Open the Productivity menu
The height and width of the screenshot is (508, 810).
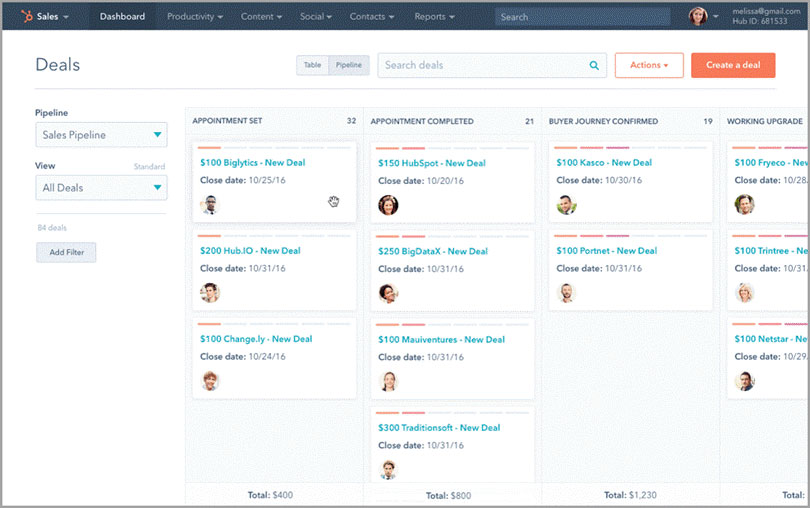[195, 17]
